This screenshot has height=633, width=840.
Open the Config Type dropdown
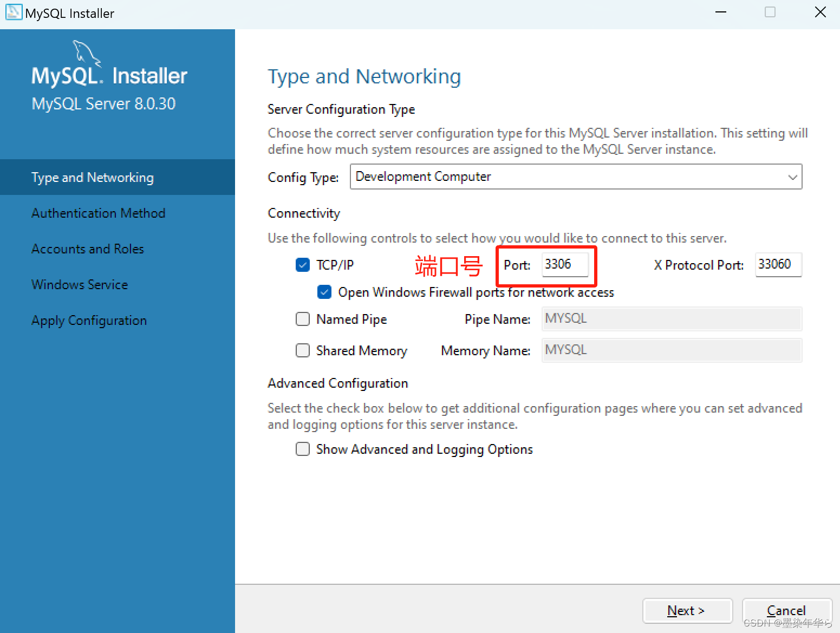[x=576, y=177]
